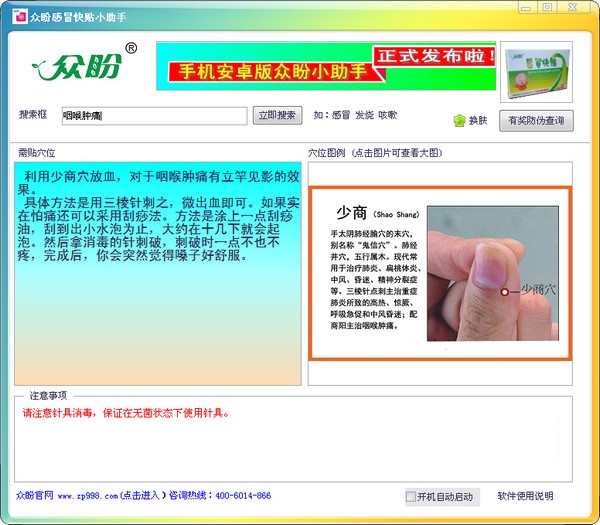Viewport: 600px width, 525px height.
Task: Enlarge the 少商 acupoint diagram image
Action: click(440, 273)
